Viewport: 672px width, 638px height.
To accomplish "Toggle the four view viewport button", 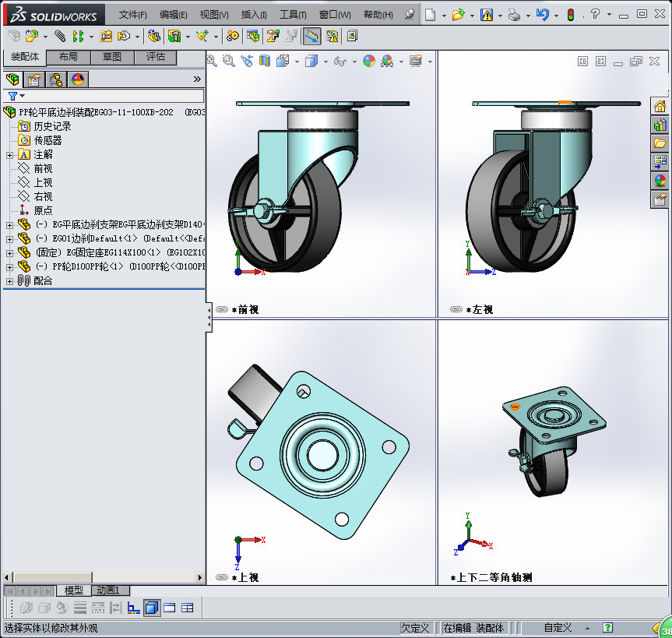I will click(x=188, y=608).
